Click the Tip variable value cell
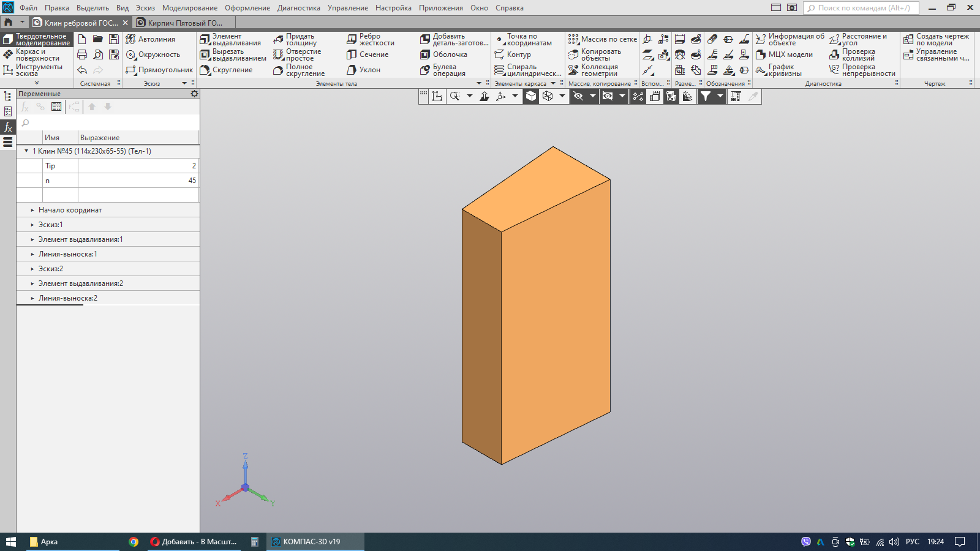The width and height of the screenshot is (980, 551). (x=138, y=166)
